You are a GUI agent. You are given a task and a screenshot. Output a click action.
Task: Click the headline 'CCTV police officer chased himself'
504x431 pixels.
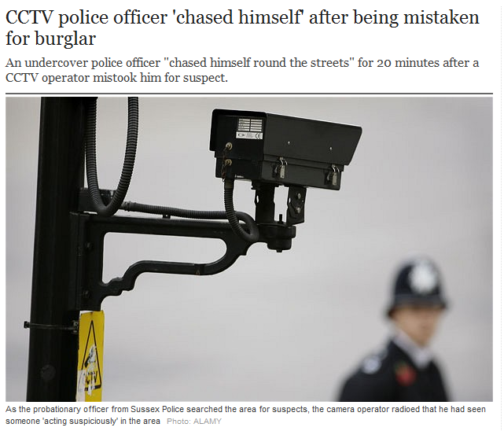[242, 28]
